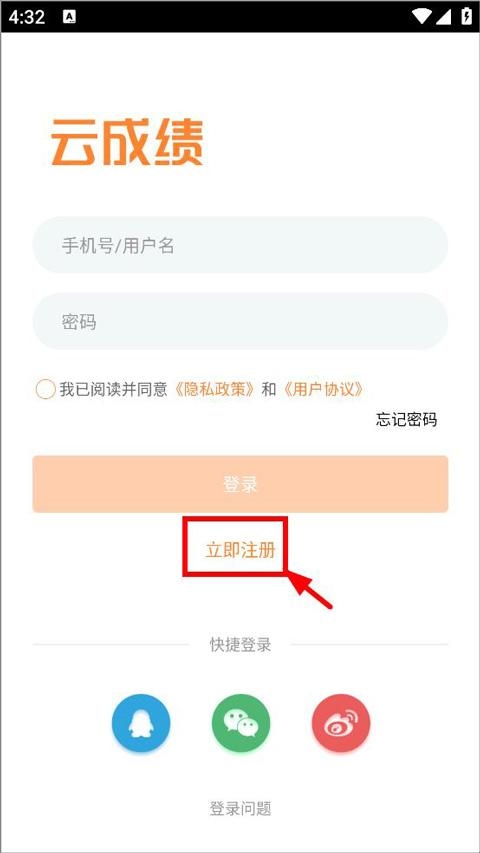Tap the orange 登录 button
Viewport: 480px width, 853px height.
click(x=240, y=484)
